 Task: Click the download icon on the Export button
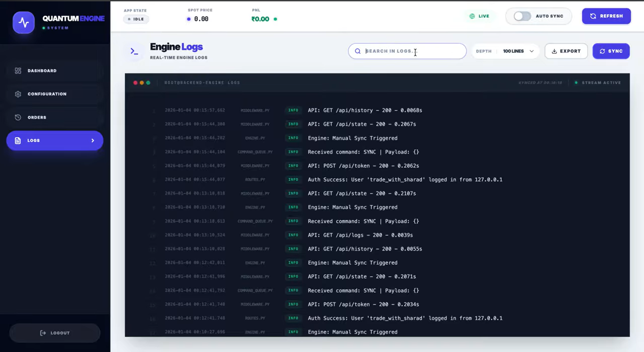click(554, 51)
